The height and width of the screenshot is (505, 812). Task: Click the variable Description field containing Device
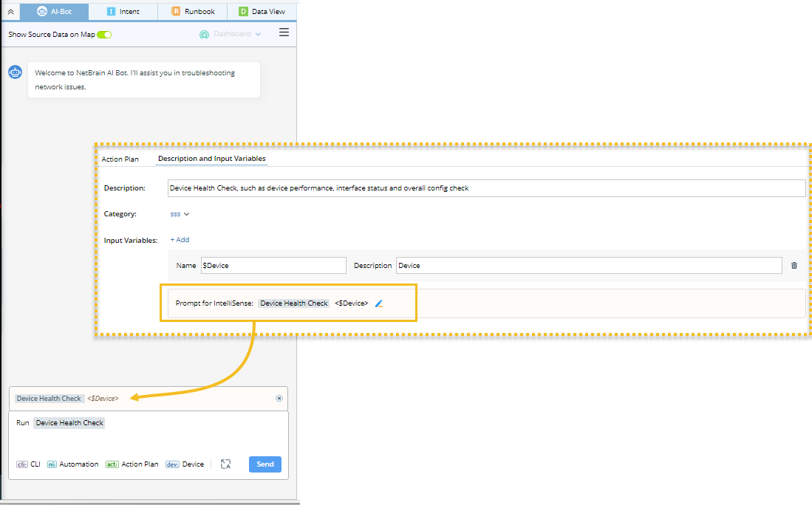click(x=589, y=266)
